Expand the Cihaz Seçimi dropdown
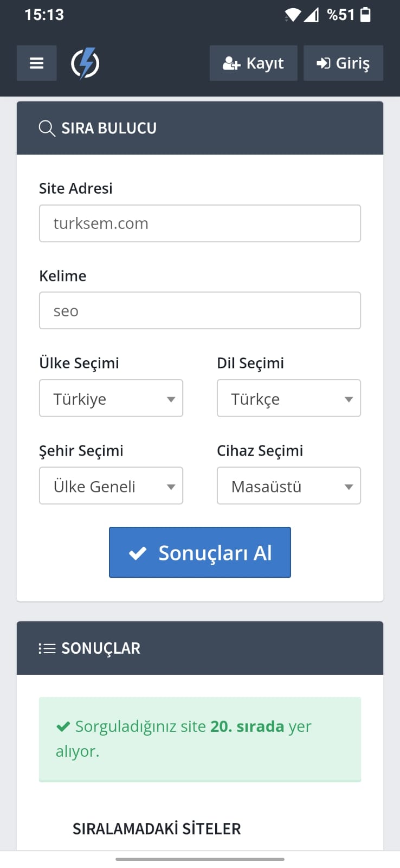 coord(289,486)
